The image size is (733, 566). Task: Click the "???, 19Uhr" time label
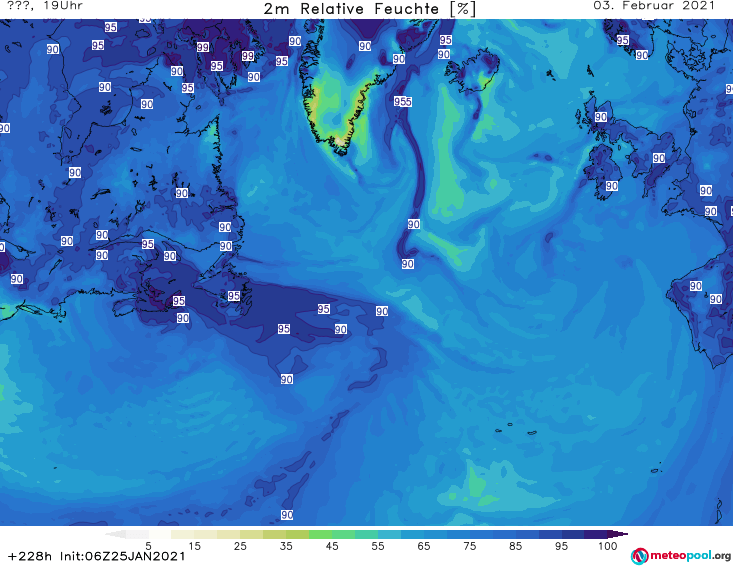(x=44, y=6)
